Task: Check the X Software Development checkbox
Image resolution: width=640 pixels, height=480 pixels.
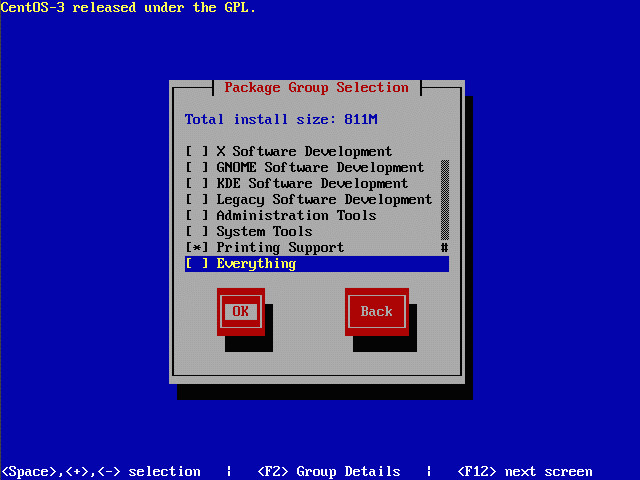Action: [197, 151]
